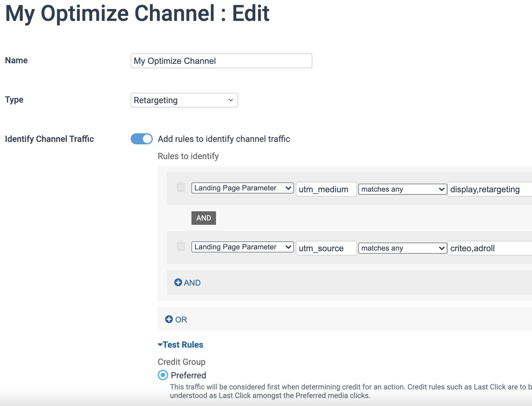Viewport: 532px width, 406px height.
Task: Click the plus icon beside AND
Action: (x=178, y=282)
